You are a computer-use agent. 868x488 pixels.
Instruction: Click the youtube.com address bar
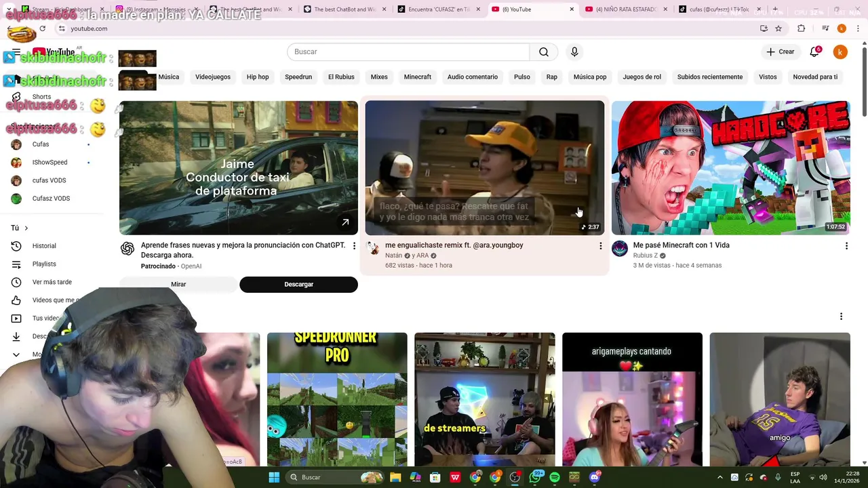tap(407, 28)
